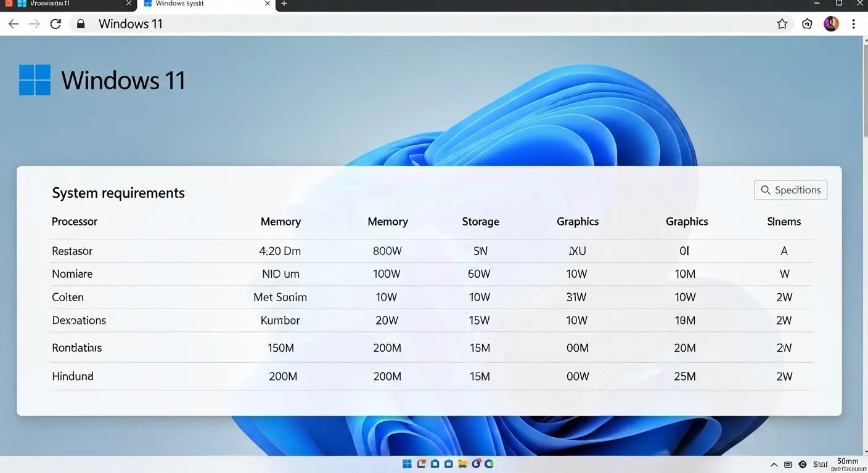868x473 pixels.
Task: Click the Slnems column header
Action: click(x=784, y=222)
